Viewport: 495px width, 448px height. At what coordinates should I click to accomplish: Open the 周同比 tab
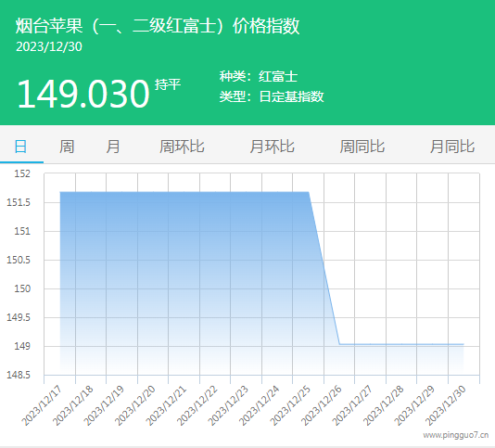[x=362, y=147]
